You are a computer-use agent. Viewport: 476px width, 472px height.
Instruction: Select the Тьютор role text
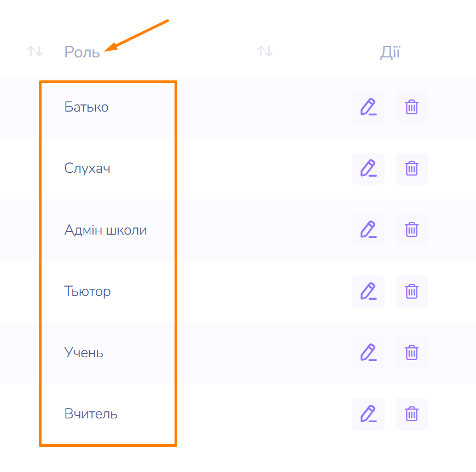[x=88, y=291]
